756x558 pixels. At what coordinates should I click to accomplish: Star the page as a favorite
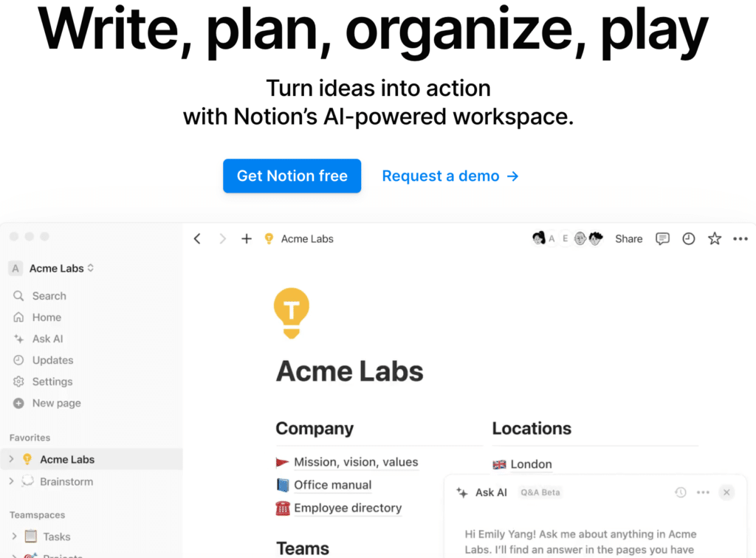point(714,238)
